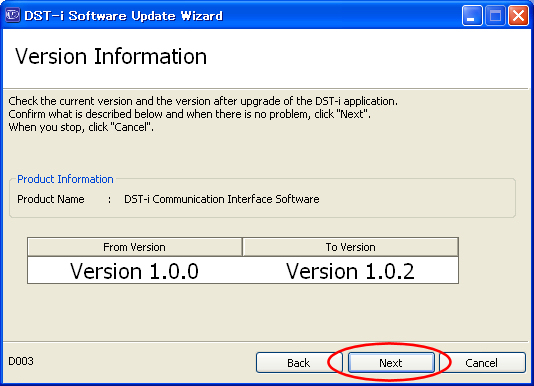
Task: Click the instruction line mentioning "Cancel"
Action: [x=81, y=127]
